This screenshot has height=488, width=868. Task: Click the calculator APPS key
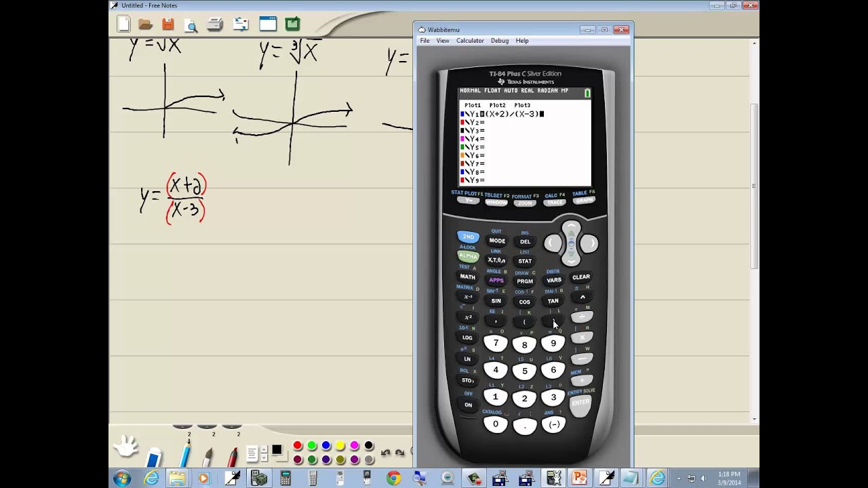[x=496, y=280]
